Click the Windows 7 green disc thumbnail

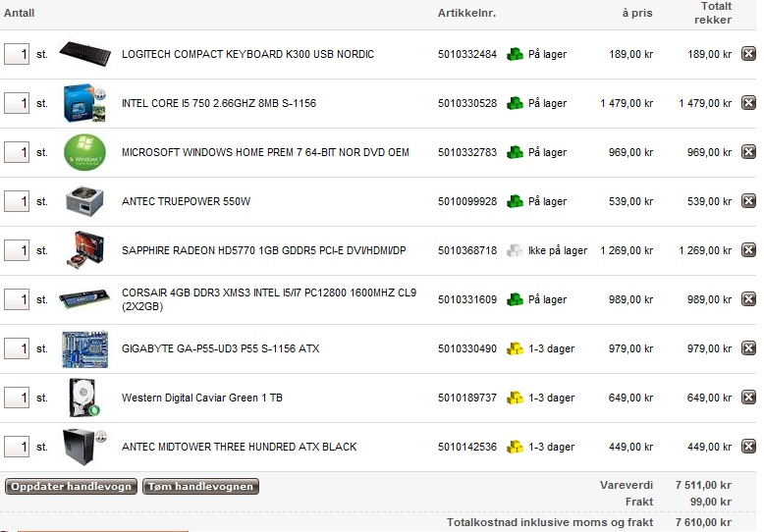point(84,152)
